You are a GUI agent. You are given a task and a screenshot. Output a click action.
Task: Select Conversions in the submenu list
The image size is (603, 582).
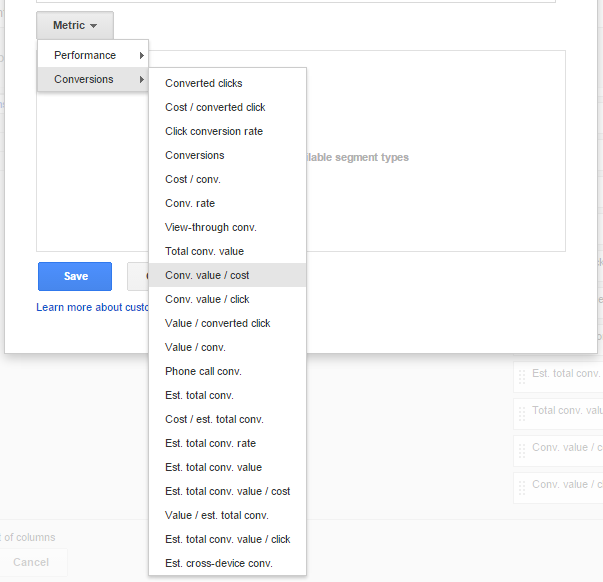tap(227, 155)
